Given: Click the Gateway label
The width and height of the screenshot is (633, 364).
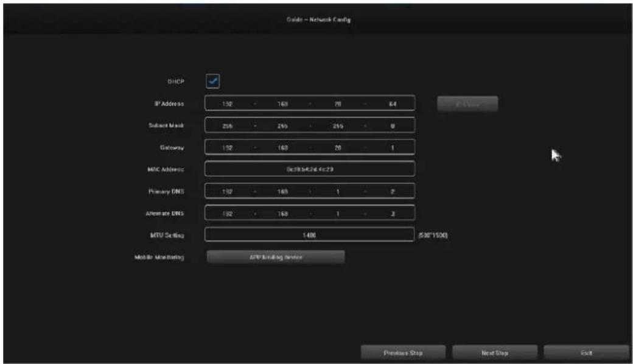Looking at the screenshot, I should (x=172, y=148).
